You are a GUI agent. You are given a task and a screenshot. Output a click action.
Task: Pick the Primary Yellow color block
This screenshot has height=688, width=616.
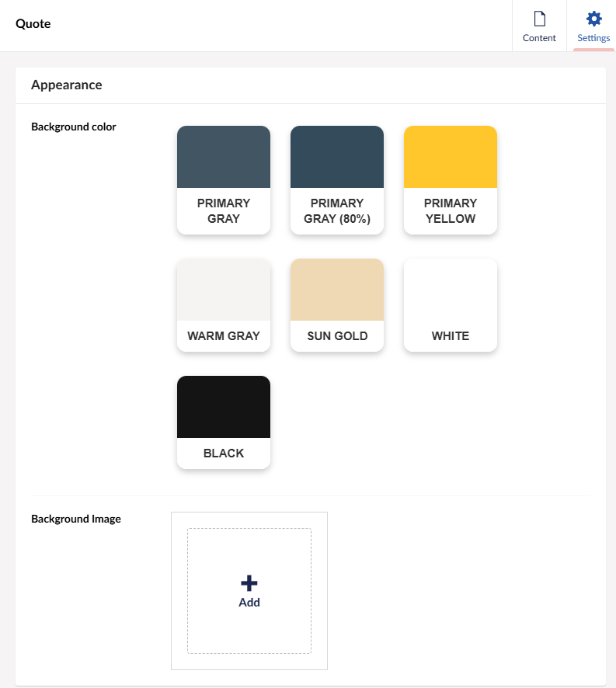click(451, 158)
